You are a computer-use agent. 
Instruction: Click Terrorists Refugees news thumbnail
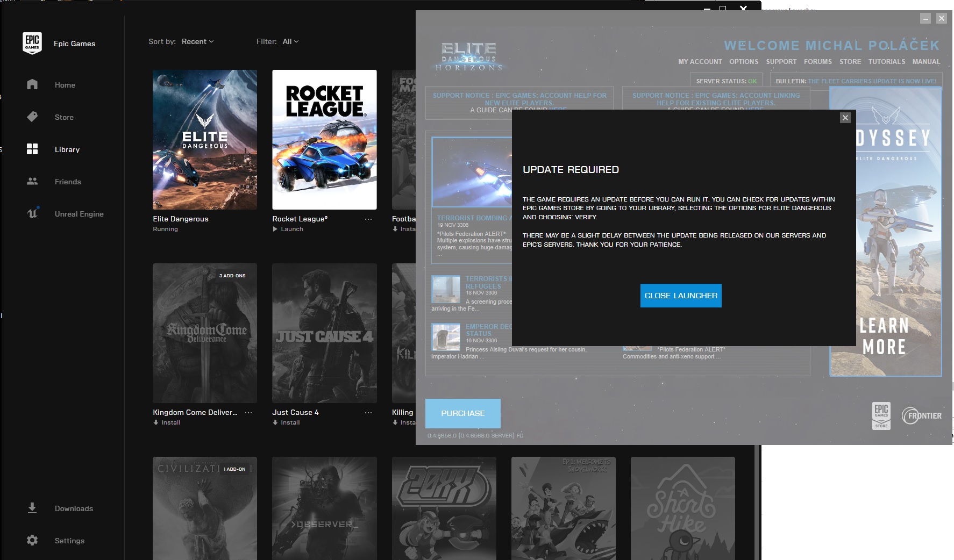[x=446, y=289]
